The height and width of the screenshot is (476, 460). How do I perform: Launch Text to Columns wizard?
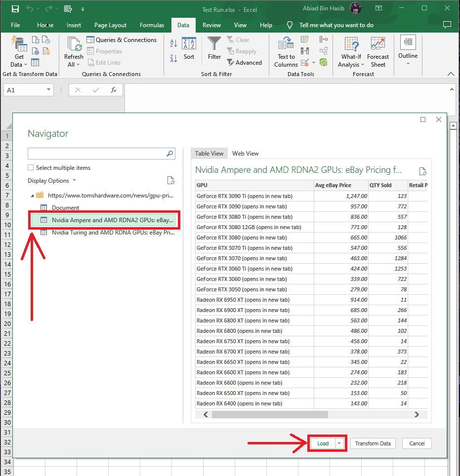pos(286,52)
